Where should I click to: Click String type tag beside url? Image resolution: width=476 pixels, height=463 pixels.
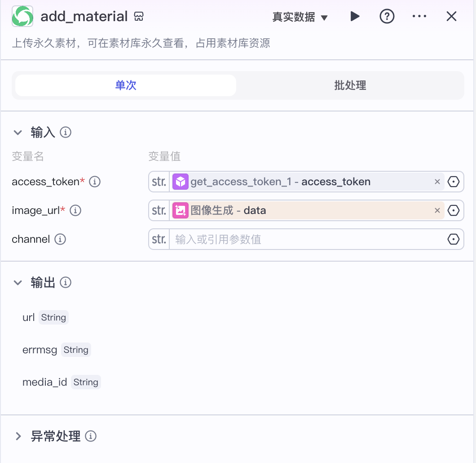tap(53, 317)
